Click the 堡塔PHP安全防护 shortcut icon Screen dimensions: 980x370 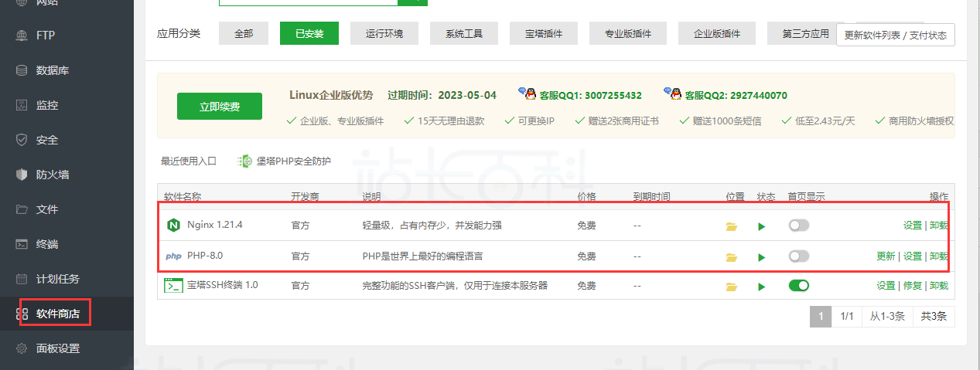coord(245,161)
